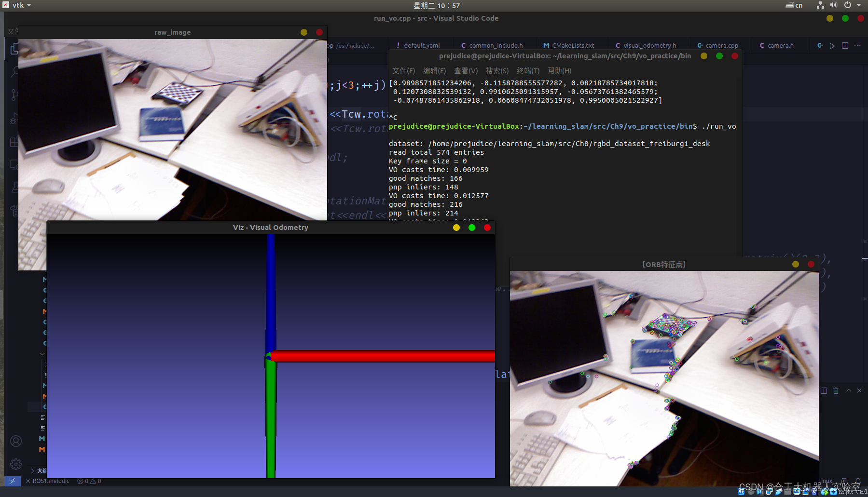Run the C++ file using the play button
868x497 pixels.
tap(832, 45)
